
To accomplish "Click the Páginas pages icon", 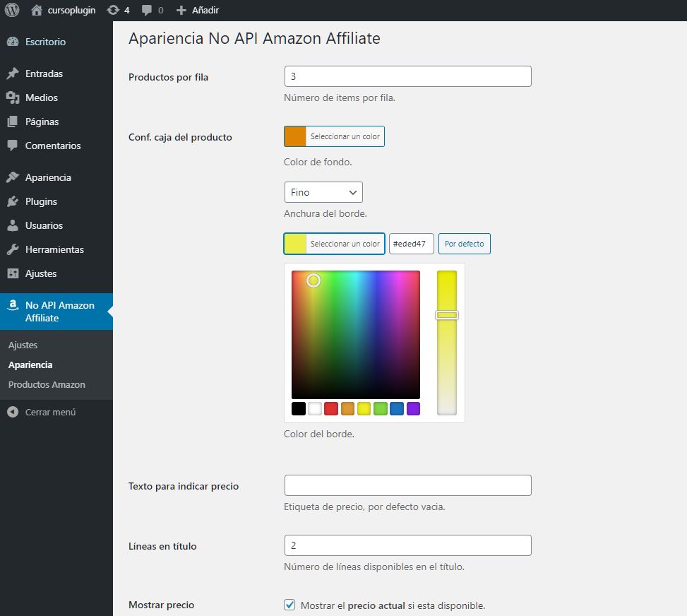I will coord(13,122).
